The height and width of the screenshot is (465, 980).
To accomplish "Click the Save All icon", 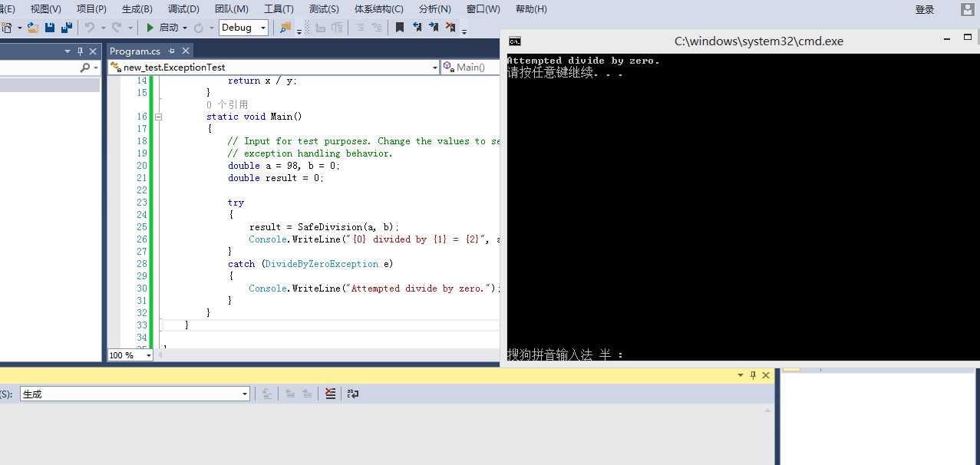I will click(67, 28).
